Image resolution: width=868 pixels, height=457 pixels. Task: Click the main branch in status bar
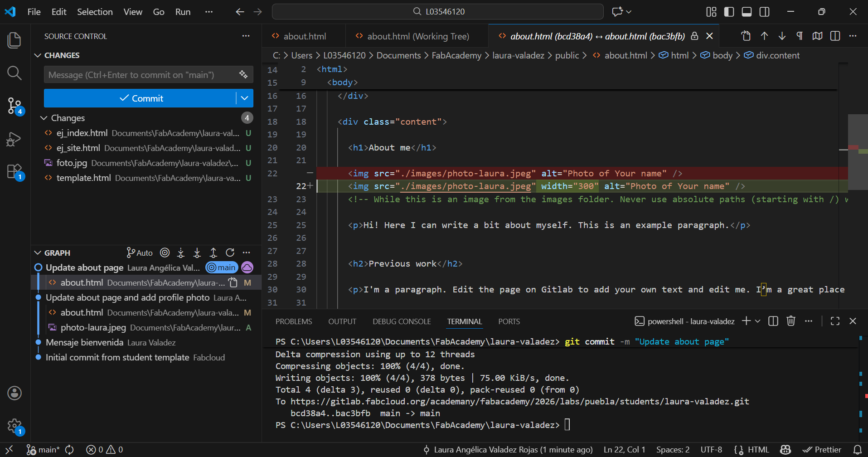pos(44,450)
